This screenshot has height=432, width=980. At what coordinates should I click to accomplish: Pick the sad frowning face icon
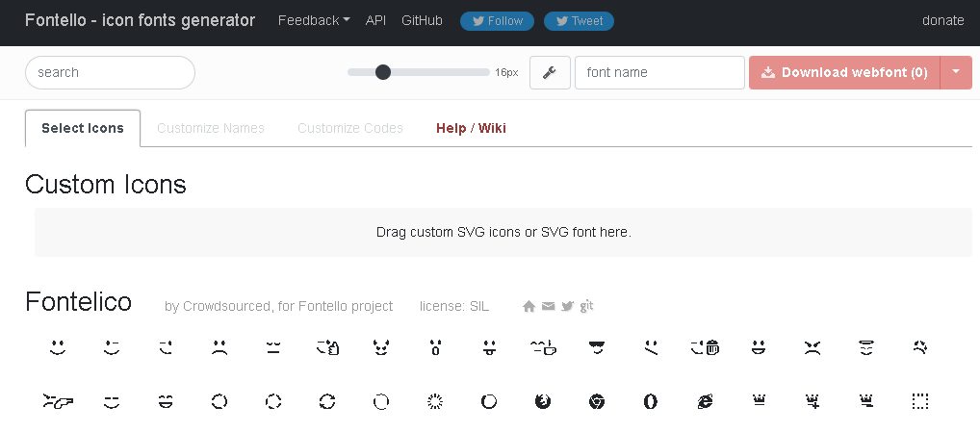pos(219,347)
